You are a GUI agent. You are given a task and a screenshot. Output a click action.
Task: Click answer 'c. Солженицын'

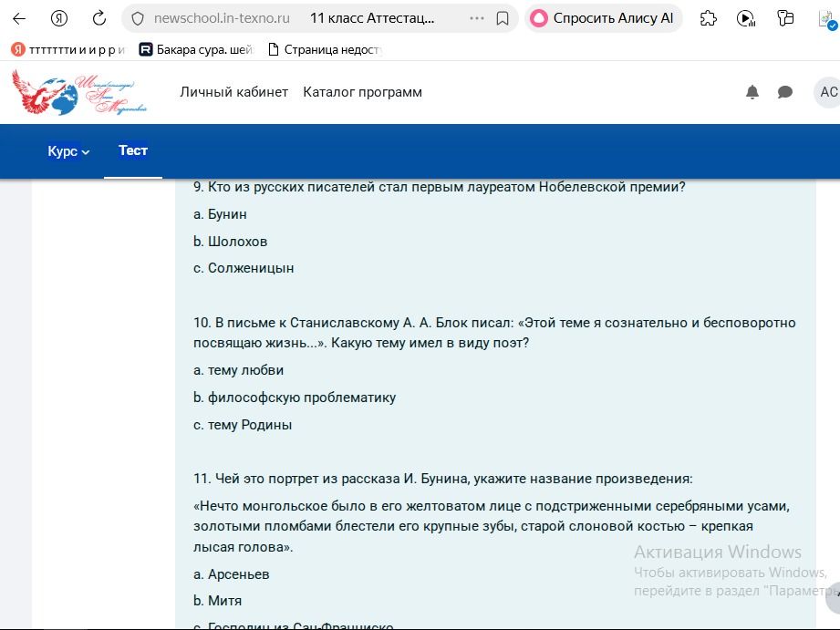point(244,268)
